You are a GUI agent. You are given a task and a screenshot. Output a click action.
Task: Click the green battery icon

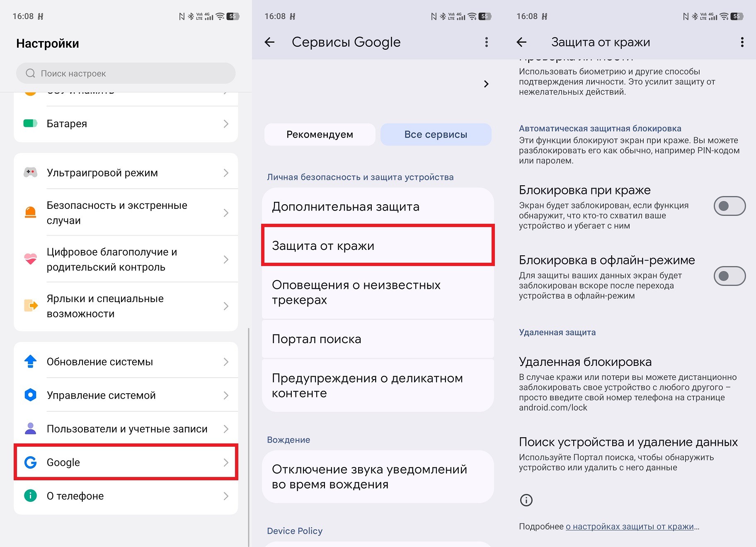pos(30,123)
